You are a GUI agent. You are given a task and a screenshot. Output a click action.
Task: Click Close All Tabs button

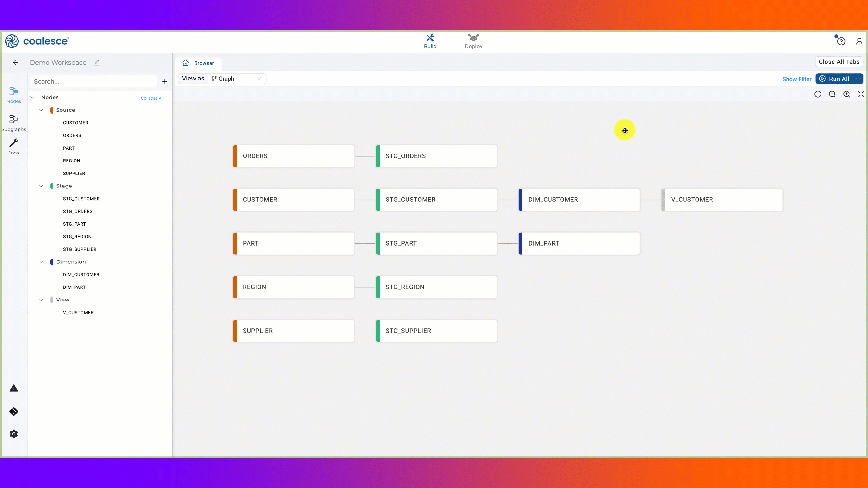839,62
